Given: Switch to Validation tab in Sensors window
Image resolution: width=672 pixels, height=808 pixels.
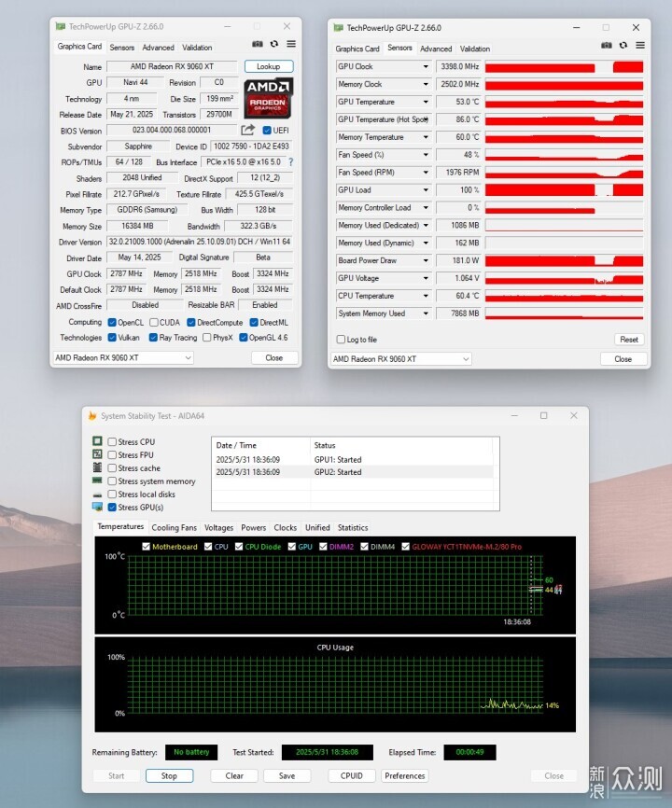Looking at the screenshot, I should (475, 49).
